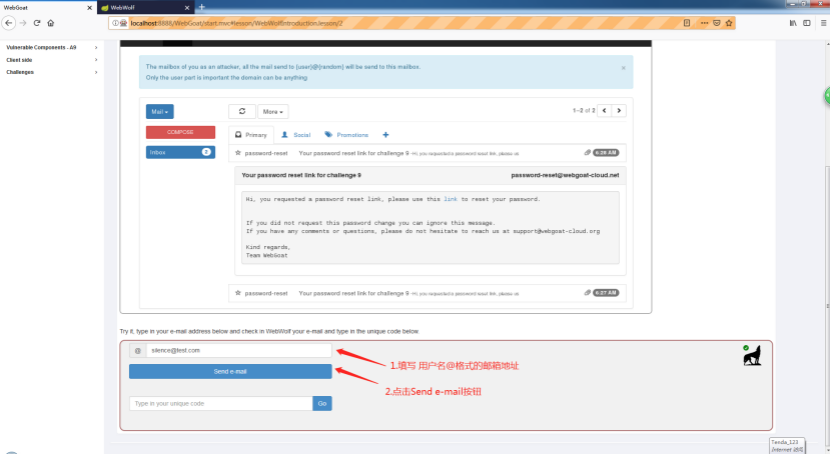This screenshot has height=456, width=832.
Task: Click the Go button
Action: 322,403
